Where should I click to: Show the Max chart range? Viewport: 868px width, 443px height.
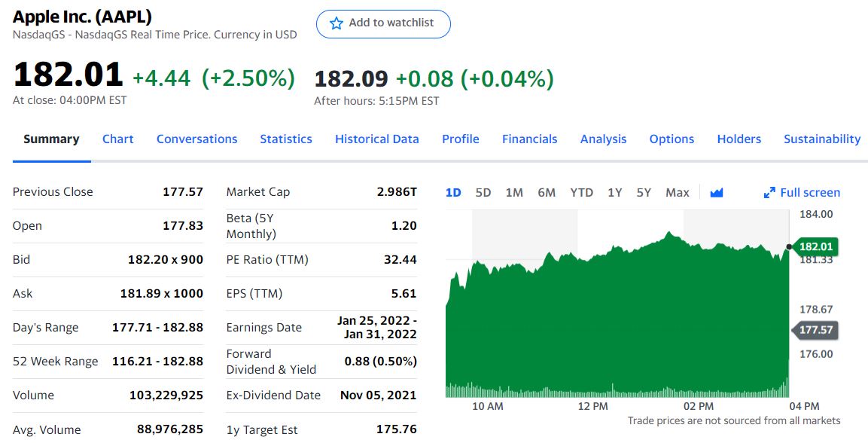(x=678, y=192)
